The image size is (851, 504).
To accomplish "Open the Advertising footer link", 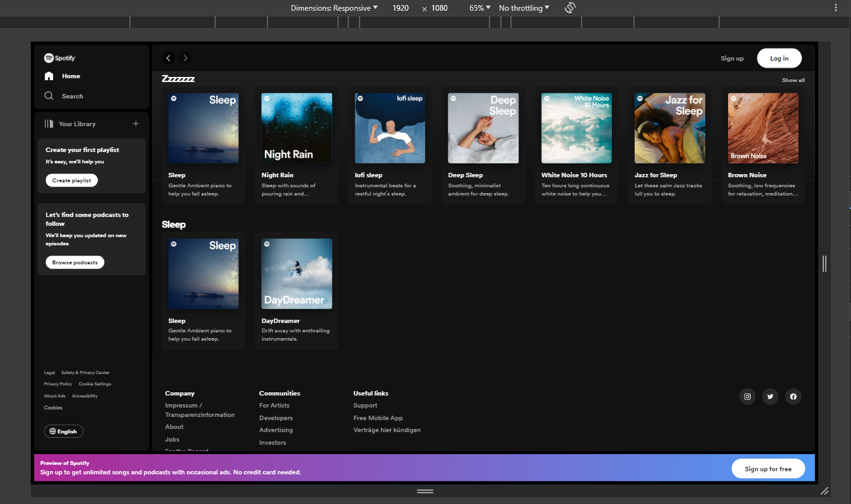I will click(276, 430).
